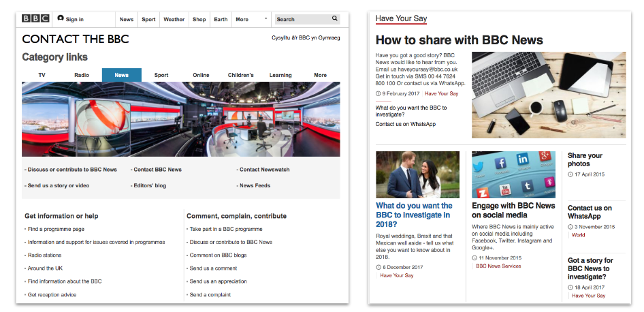
Task: Click the Have Your Say section heading
Action: 401,18
